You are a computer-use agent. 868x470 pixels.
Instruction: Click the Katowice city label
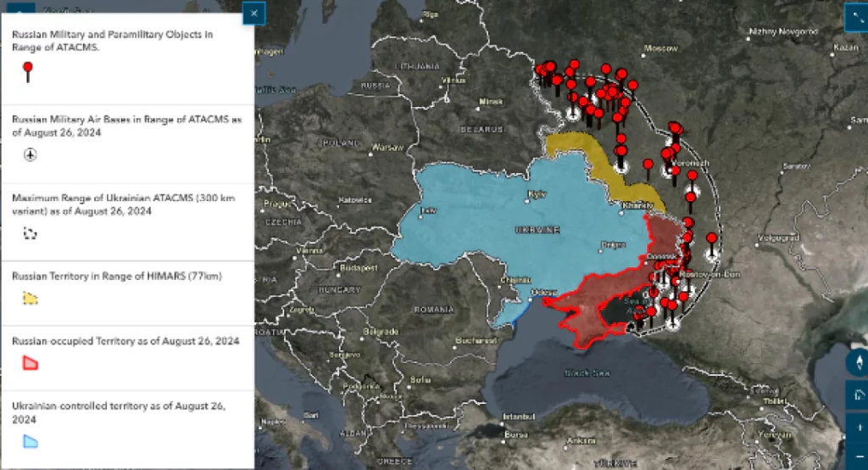click(x=355, y=200)
